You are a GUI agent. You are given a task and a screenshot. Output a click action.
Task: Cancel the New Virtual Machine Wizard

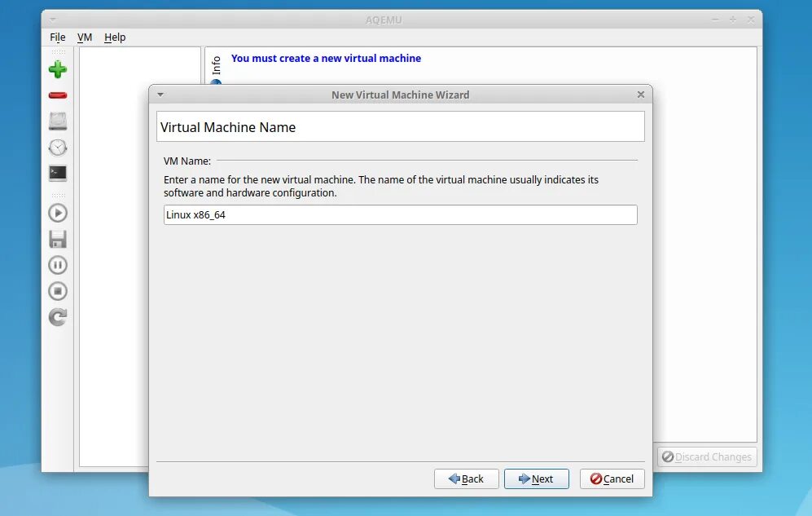612,479
